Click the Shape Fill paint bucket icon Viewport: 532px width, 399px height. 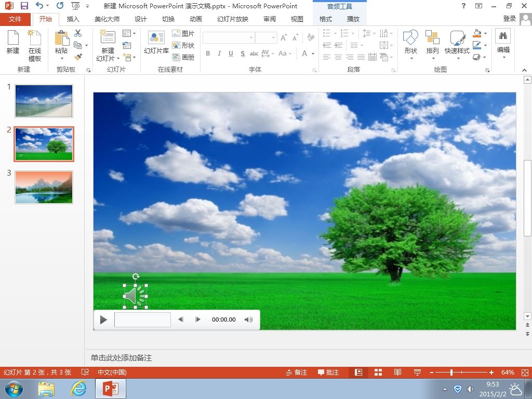click(477, 33)
